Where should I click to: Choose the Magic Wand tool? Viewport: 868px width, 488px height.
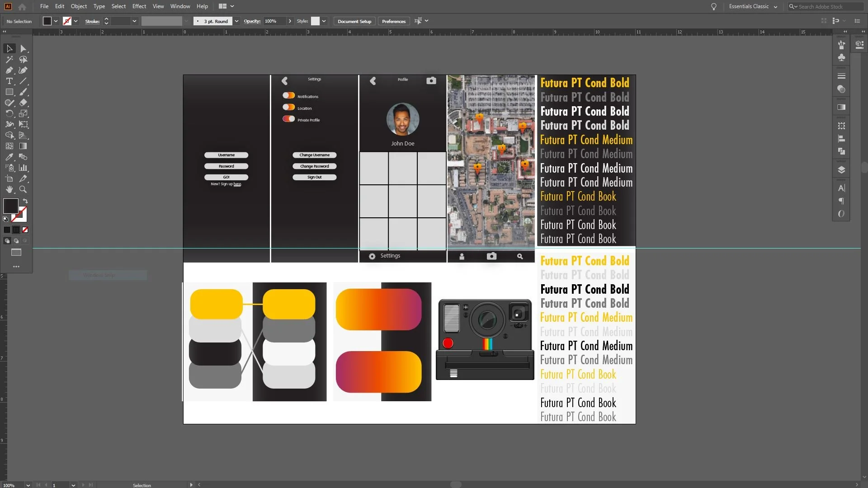pos(9,59)
